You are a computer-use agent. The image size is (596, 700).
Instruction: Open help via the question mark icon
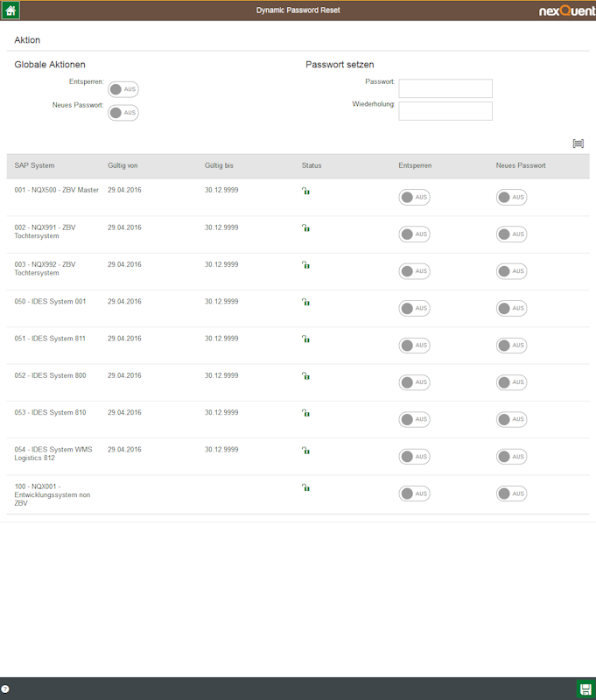click(5, 689)
